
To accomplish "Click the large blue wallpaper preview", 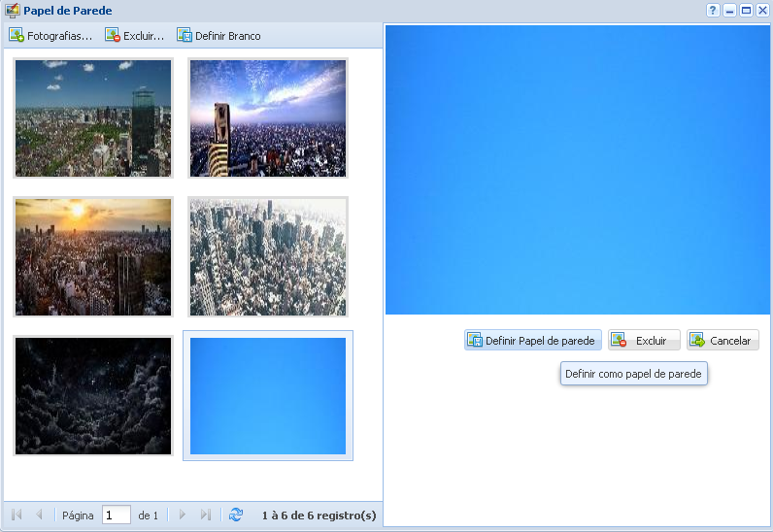I will click(577, 170).
